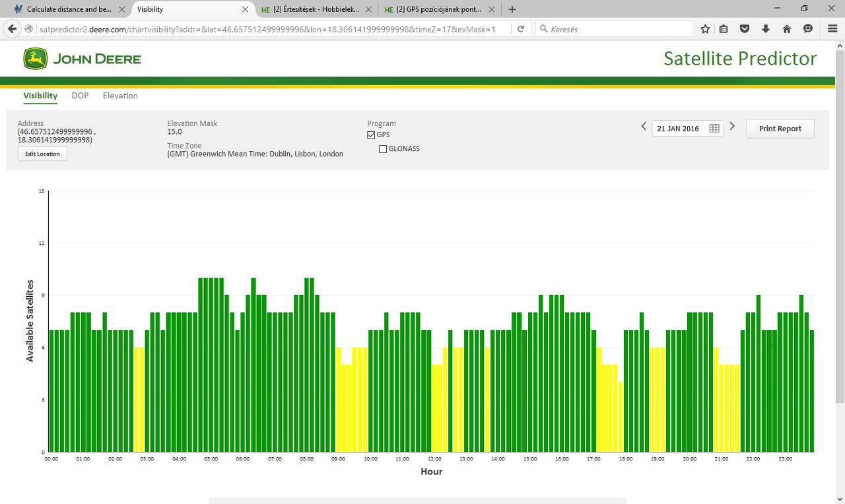Open the calendar icon in date field
845x504 pixels.
tap(714, 129)
